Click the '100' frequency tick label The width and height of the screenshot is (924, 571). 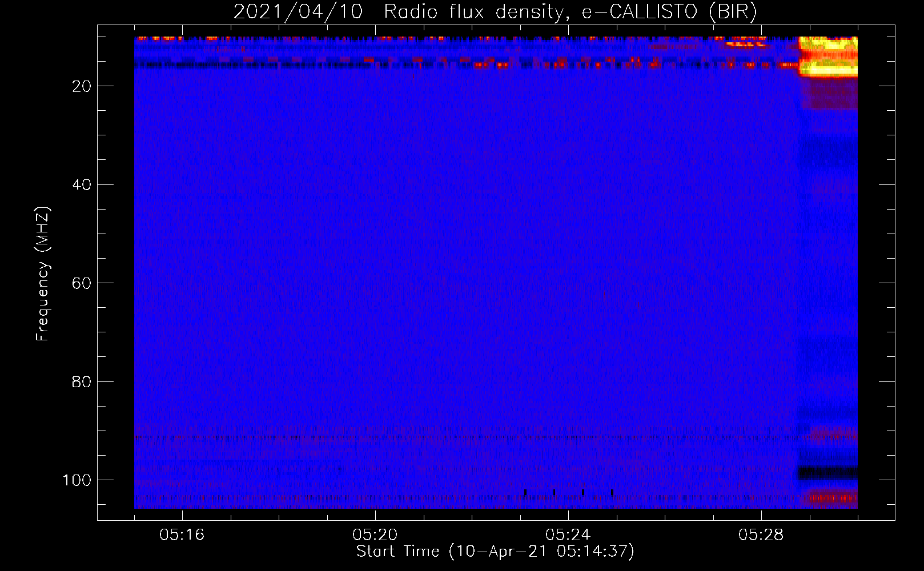pos(77,480)
